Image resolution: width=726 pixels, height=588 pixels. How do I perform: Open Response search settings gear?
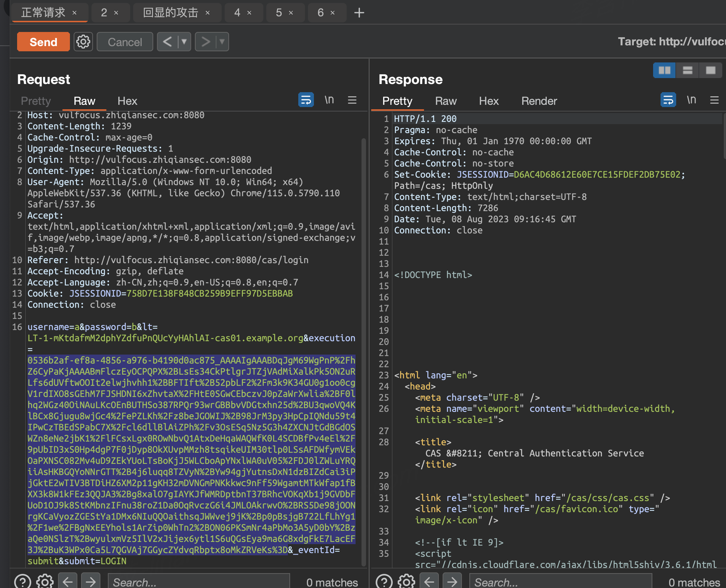pos(406,581)
